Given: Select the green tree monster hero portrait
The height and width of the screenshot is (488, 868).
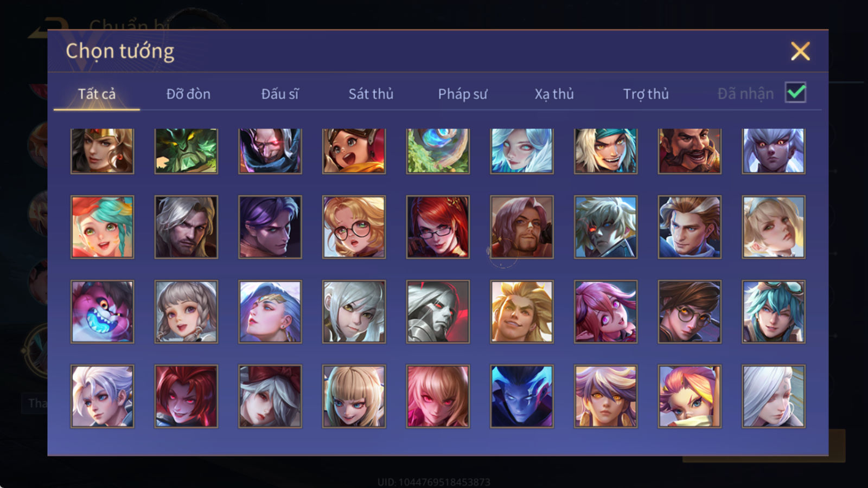Looking at the screenshot, I should tap(186, 151).
